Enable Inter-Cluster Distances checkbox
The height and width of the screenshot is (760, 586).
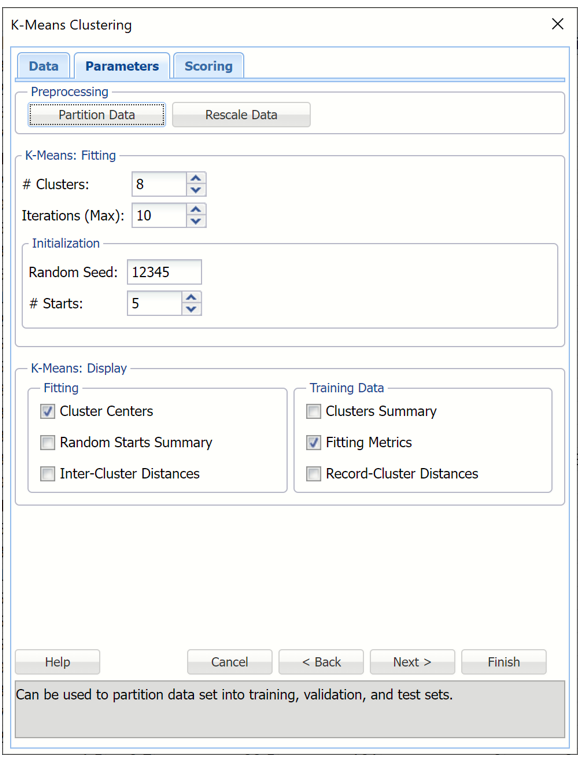(48, 474)
